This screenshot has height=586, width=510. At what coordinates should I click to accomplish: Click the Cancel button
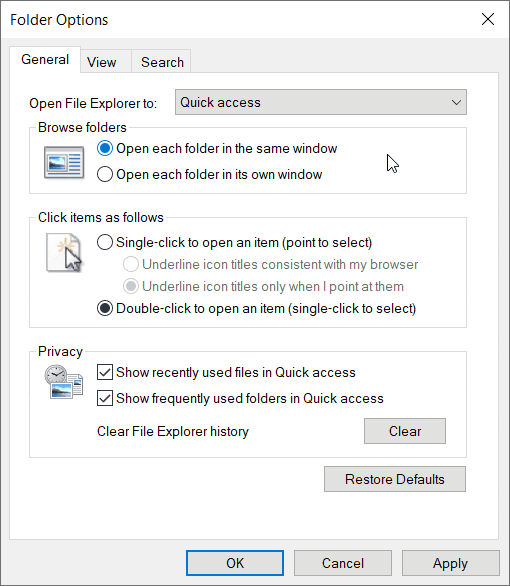(x=343, y=563)
